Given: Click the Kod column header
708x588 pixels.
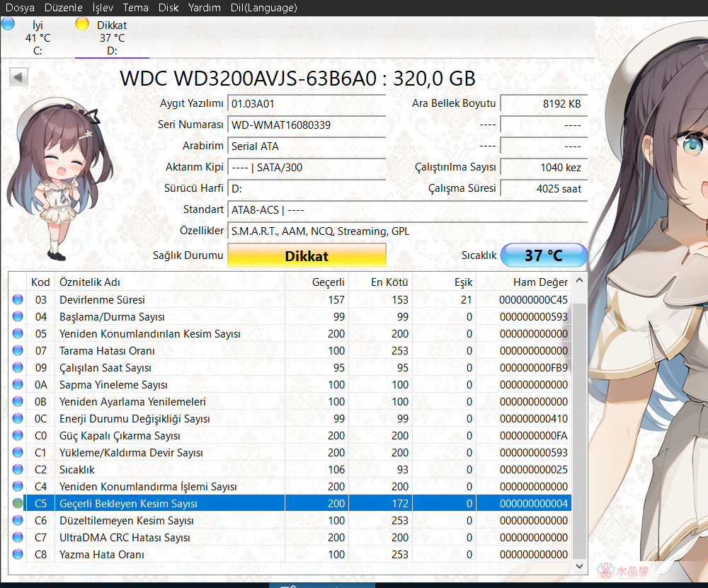Looking at the screenshot, I should pos(40,282).
